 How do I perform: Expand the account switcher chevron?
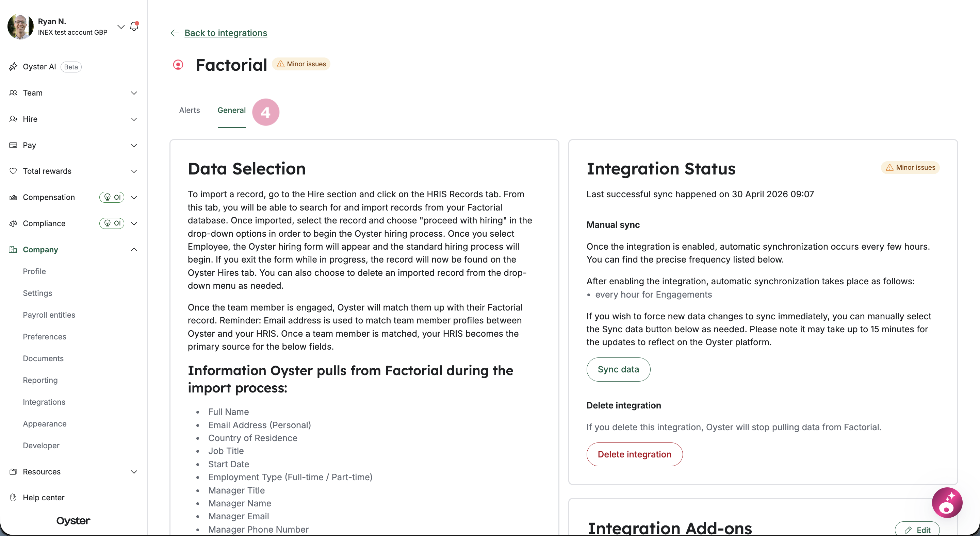click(x=121, y=27)
